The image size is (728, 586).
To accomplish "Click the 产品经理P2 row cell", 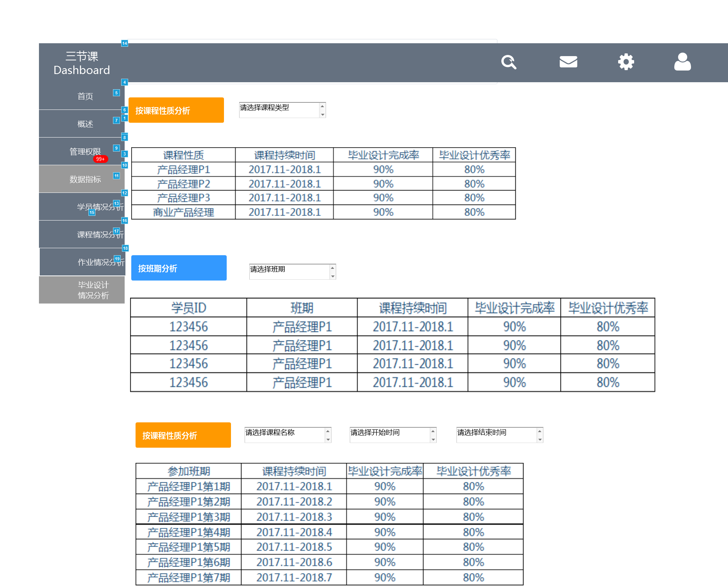I will [x=183, y=184].
